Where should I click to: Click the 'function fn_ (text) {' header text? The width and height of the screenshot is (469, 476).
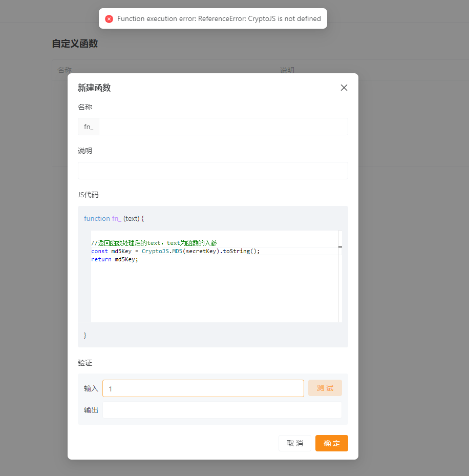[x=114, y=219]
